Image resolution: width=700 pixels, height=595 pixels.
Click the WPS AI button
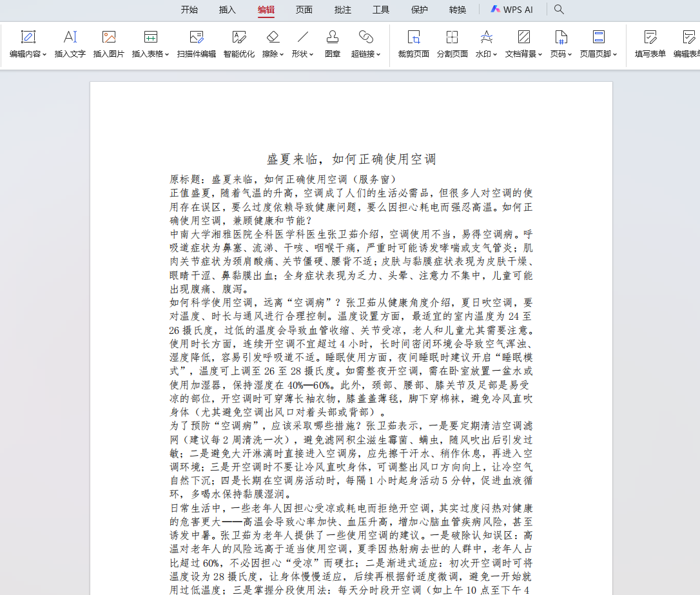pyautogui.click(x=512, y=10)
